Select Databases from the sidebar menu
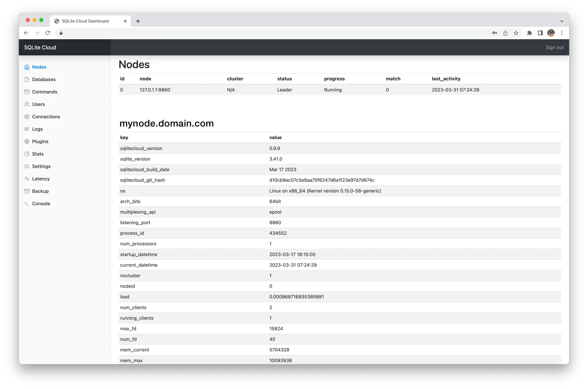Viewport: 588px width, 389px height. point(43,79)
